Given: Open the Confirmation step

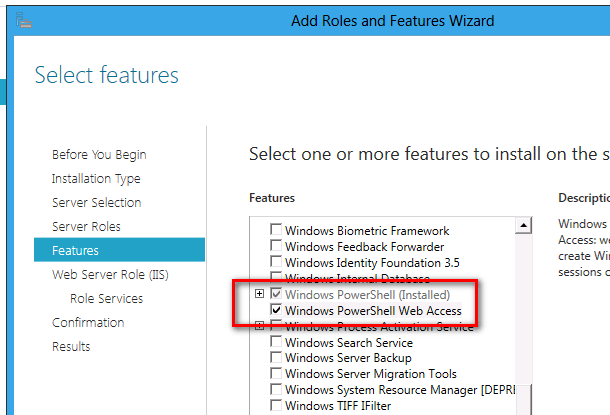Looking at the screenshot, I should tap(88, 323).
